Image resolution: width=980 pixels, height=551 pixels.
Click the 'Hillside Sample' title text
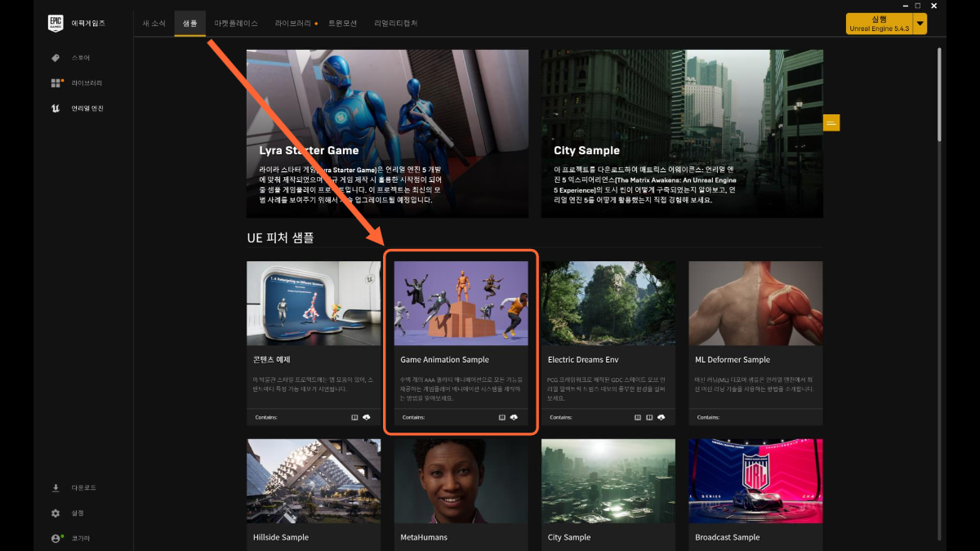click(281, 537)
